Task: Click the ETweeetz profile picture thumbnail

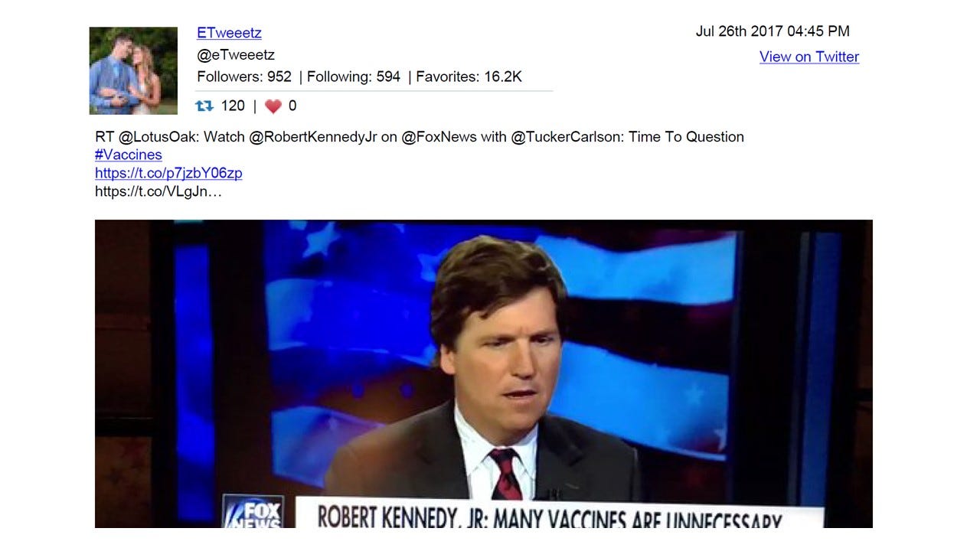Action: [x=133, y=70]
